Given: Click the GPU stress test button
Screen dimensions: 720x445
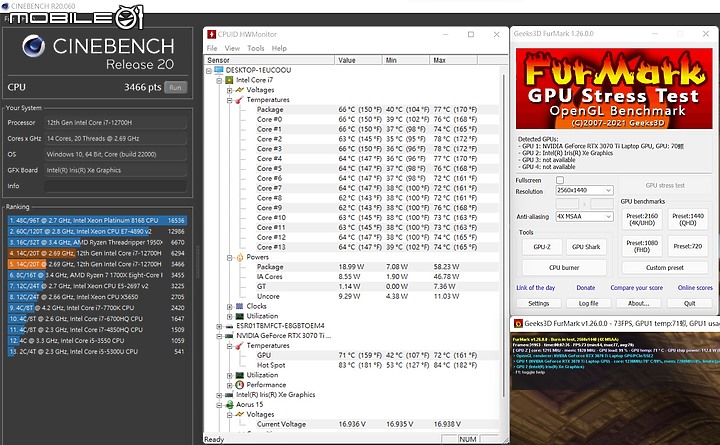Looking at the screenshot, I should 665,186.
